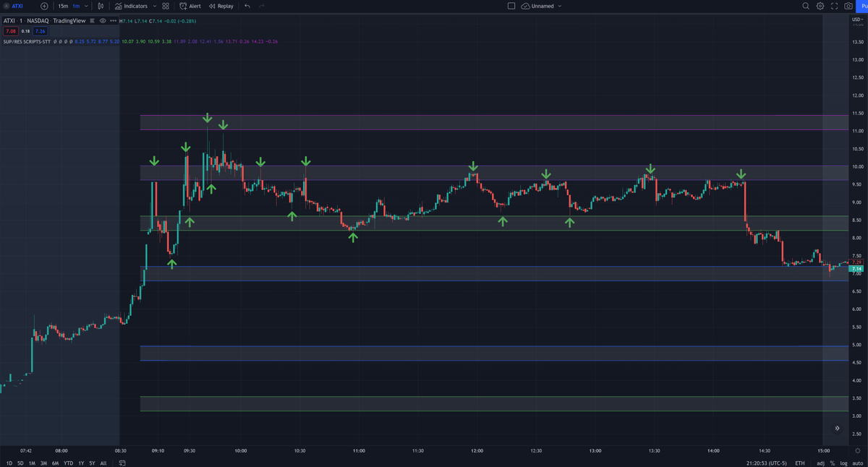Show All date range

(x=103, y=463)
